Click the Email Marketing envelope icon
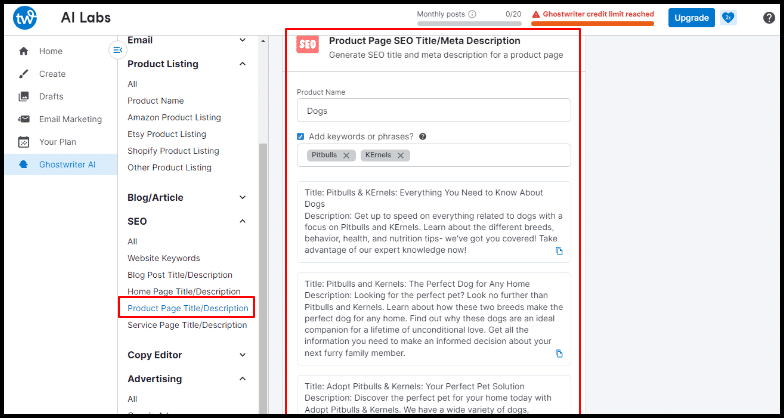 click(x=23, y=119)
